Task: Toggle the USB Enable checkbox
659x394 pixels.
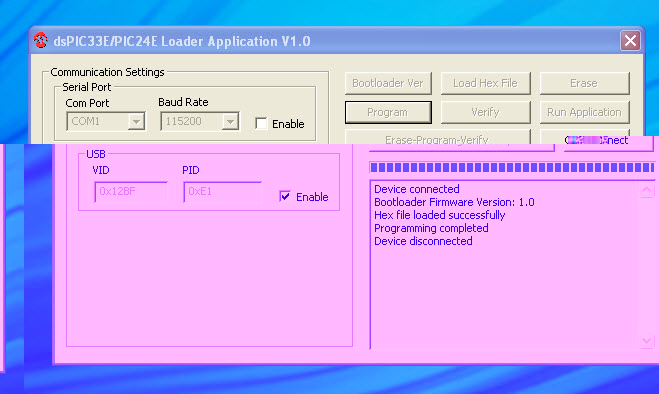Action: coord(285,196)
